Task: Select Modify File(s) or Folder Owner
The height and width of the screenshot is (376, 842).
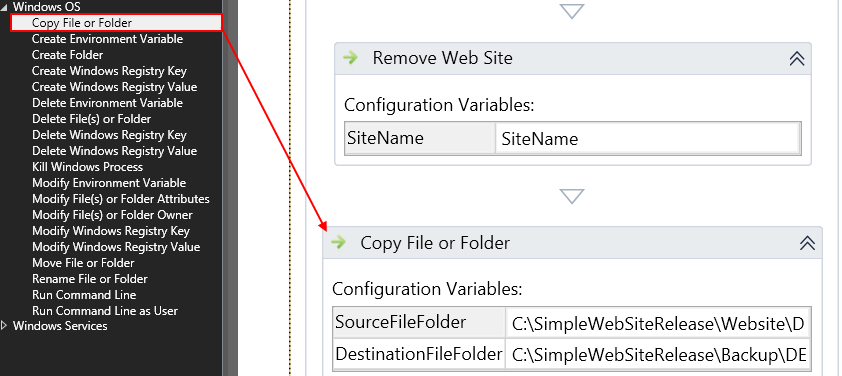Action: pos(112,215)
